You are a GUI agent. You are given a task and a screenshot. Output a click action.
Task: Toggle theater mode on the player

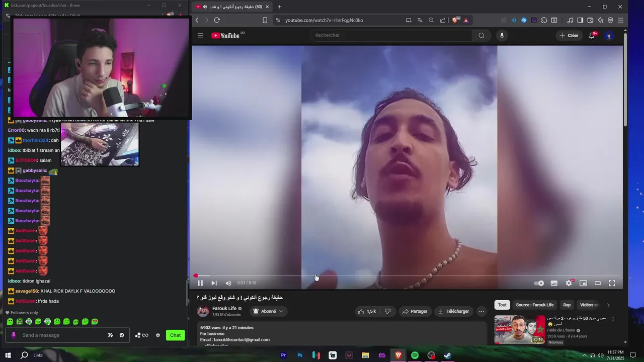click(x=598, y=283)
